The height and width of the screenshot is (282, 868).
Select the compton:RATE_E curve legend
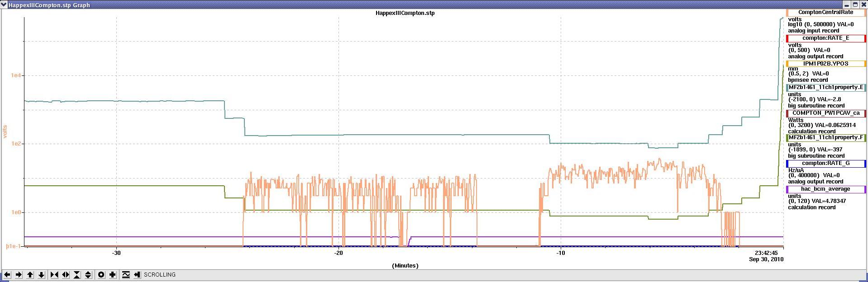(826, 38)
